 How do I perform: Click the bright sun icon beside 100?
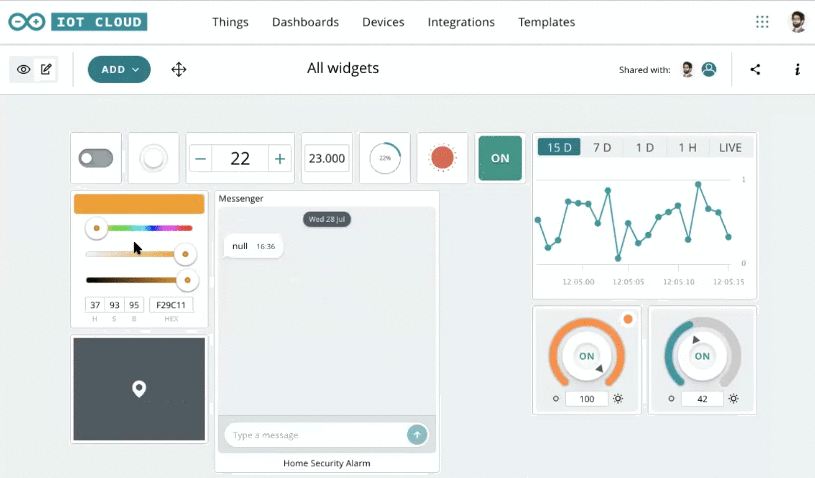[x=618, y=399]
